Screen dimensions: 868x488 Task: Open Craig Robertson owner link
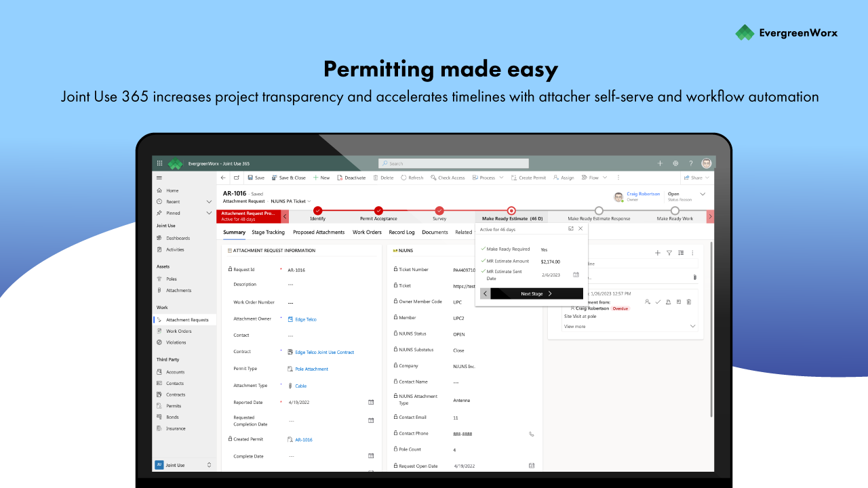643,194
